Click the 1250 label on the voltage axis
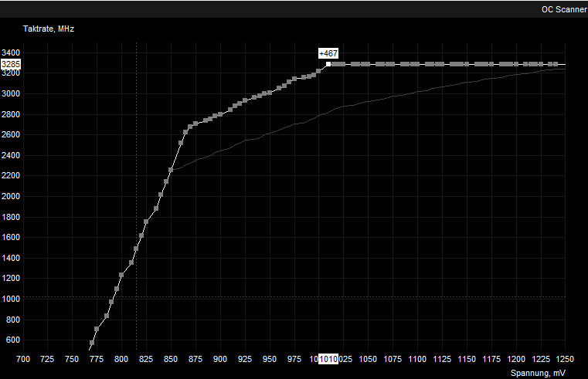The height and width of the screenshot is (379, 588). [565, 359]
